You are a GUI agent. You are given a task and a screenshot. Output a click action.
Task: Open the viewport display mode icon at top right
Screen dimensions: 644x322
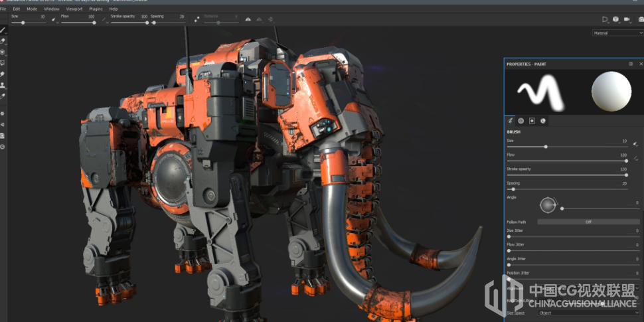(605, 19)
